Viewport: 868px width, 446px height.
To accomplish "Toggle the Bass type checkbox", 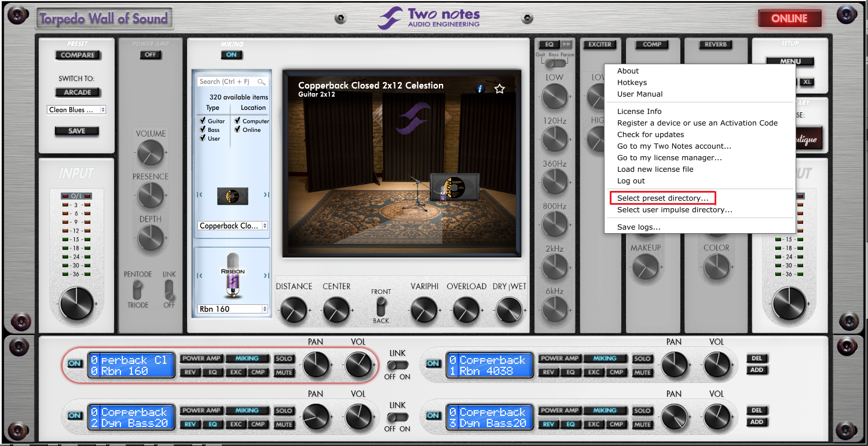I will click(203, 130).
